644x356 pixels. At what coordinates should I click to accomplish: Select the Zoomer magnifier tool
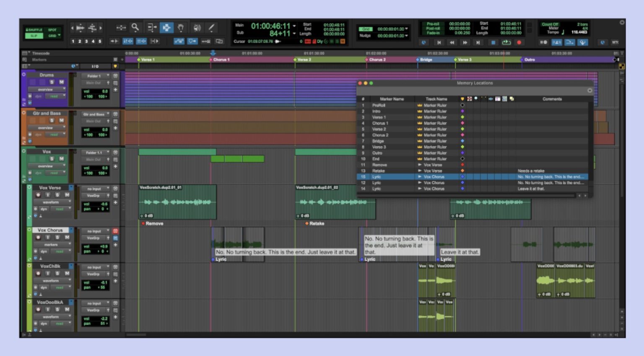(135, 28)
